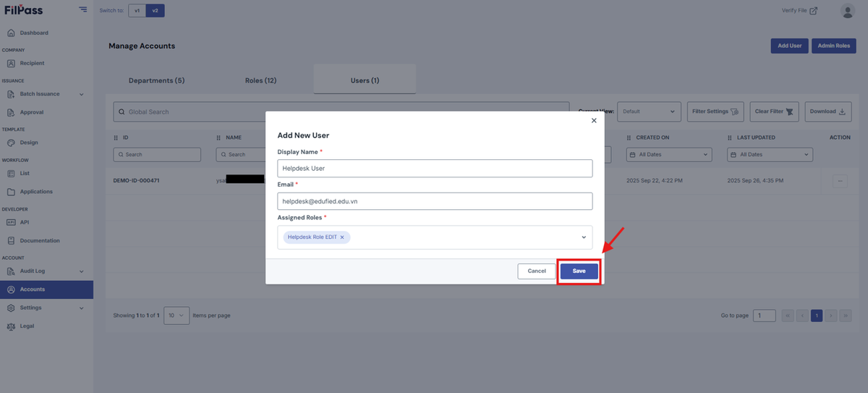Screen dimensions: 868x393
Task: Open the user profile avatar
Action: [x=848, y=11]
